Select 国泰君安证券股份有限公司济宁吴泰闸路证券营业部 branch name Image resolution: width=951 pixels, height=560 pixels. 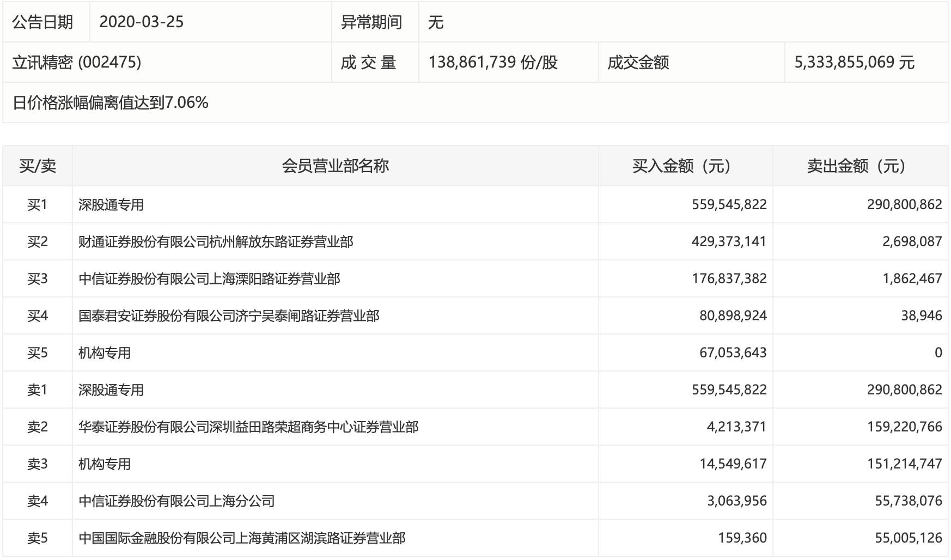229,316
